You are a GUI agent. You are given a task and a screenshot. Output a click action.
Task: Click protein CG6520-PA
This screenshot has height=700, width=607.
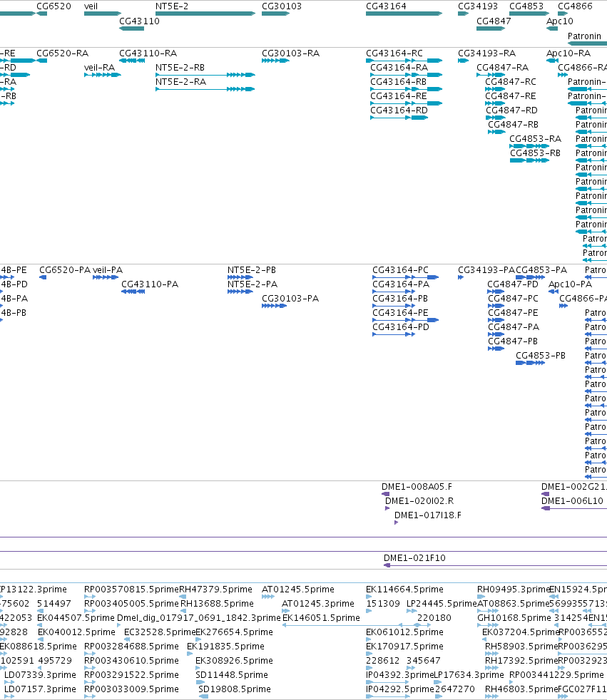pyautogui.click(x=65, y=270)
